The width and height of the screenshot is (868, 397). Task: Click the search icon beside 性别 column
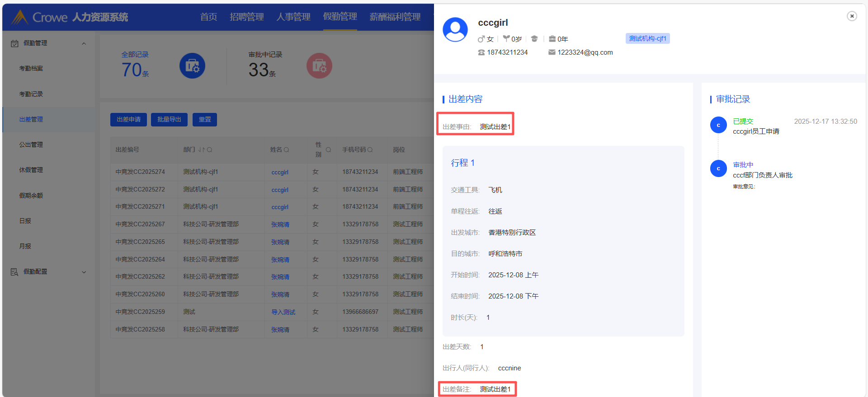point(329,150)
